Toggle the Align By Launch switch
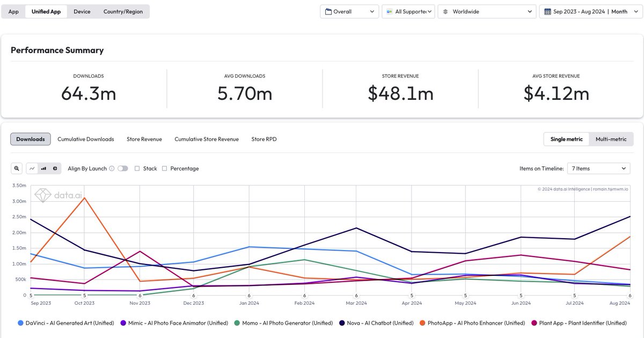This screenshot has height=338, width=644. [x=123, y=168]
